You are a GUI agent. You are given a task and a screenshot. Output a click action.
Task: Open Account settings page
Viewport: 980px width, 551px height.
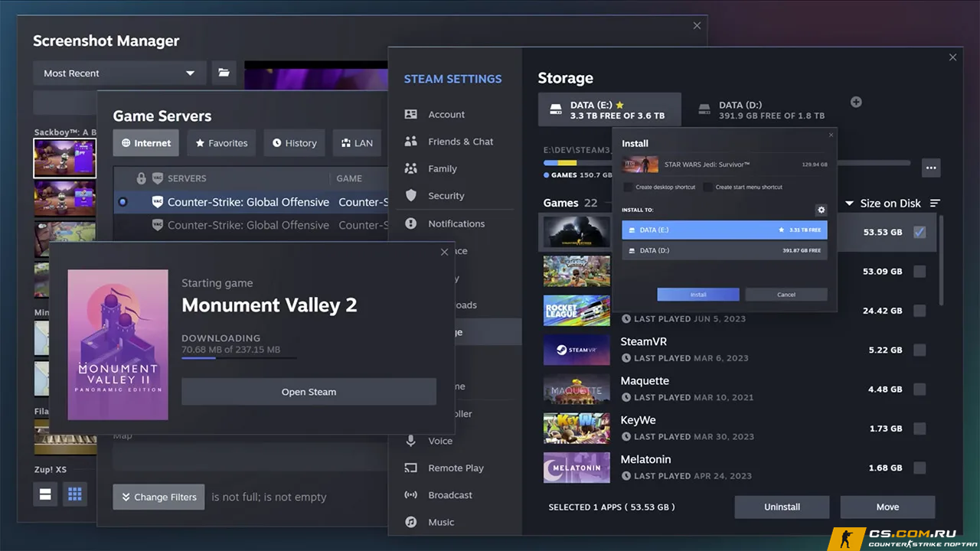[446, 114]
